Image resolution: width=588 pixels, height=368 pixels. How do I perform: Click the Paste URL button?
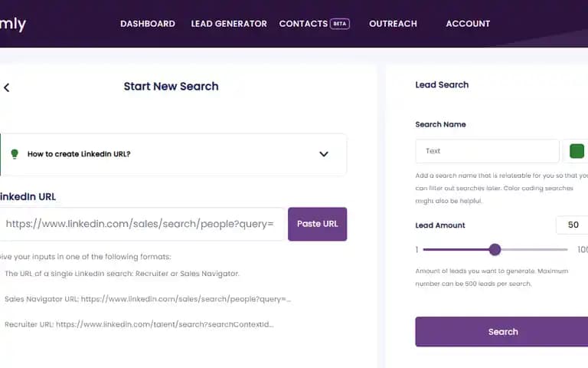point(317,224)
